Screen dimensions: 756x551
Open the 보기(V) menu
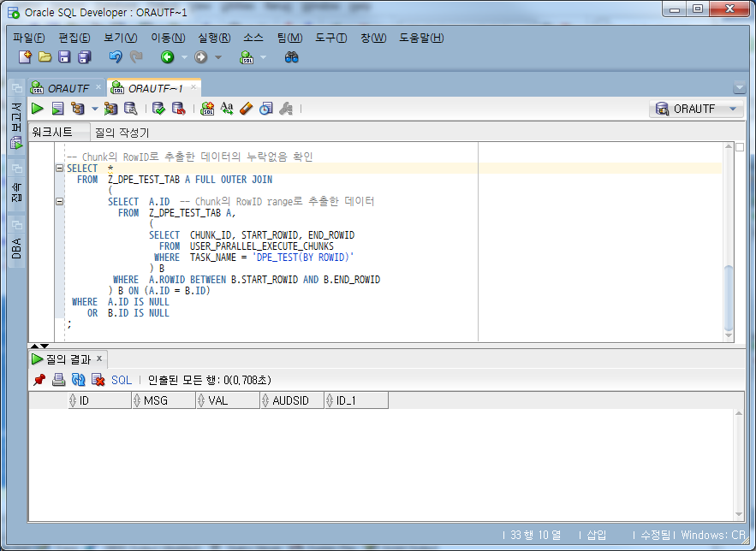tap(121, 38)
